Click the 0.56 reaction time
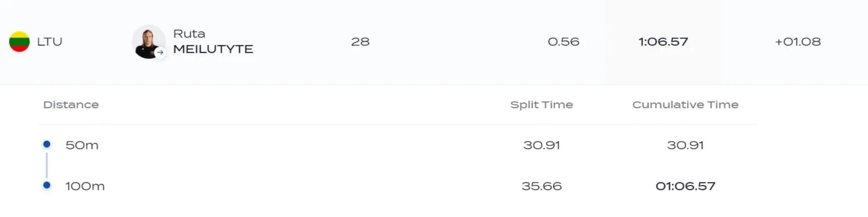 point(563,42)
